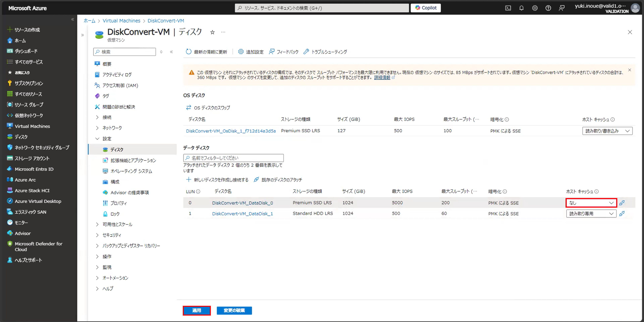Open ストレージ アカウント in sidebar

(x=28, y=158)
